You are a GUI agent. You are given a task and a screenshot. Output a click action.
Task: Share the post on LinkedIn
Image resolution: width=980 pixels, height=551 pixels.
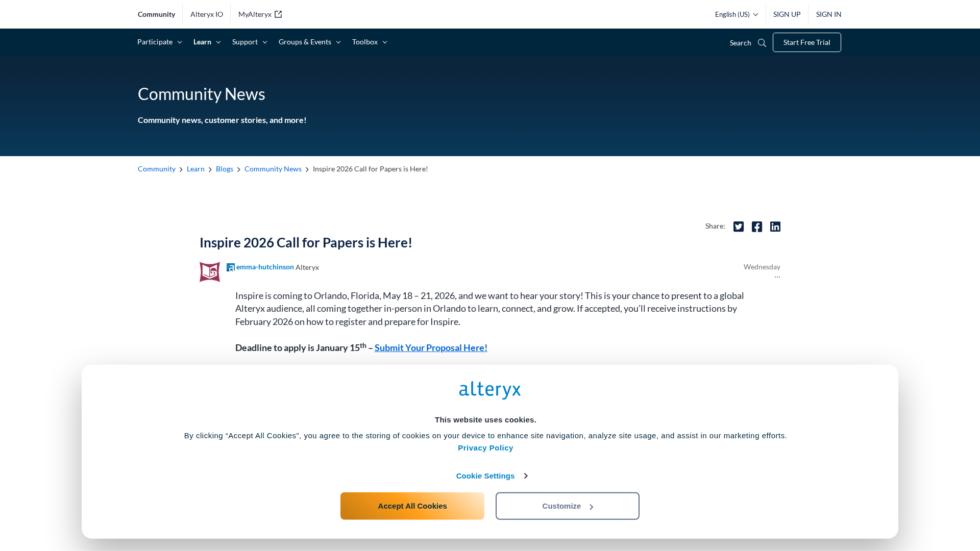(x=775, y=227)
